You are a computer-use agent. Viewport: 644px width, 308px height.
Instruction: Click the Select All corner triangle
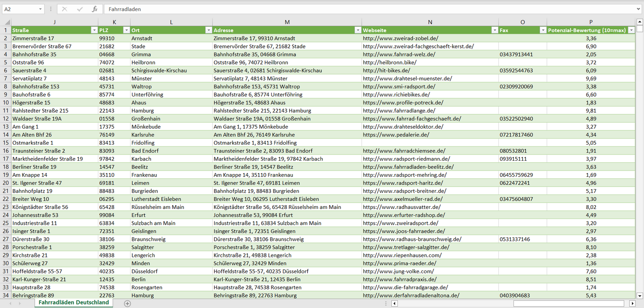(7, 22)
